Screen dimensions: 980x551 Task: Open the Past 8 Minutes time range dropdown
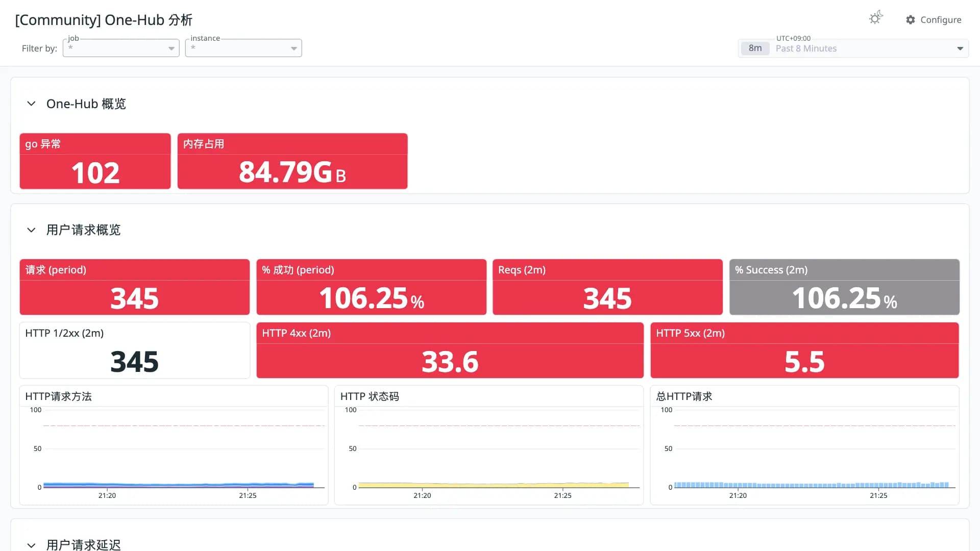[853, 48]
